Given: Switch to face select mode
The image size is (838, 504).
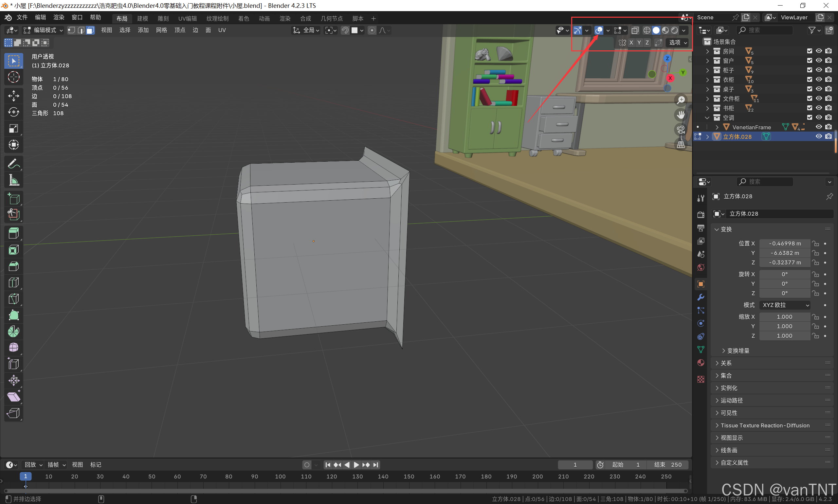Looking at the screenshot, I should click(x=90, y=30).
